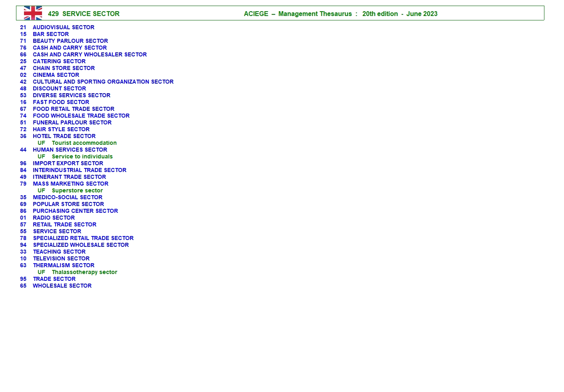Screen dimensions: 564x392
Task: Select MASS MARKETING SECTOR
Action: pyautogui.click(x=70, y=184)
